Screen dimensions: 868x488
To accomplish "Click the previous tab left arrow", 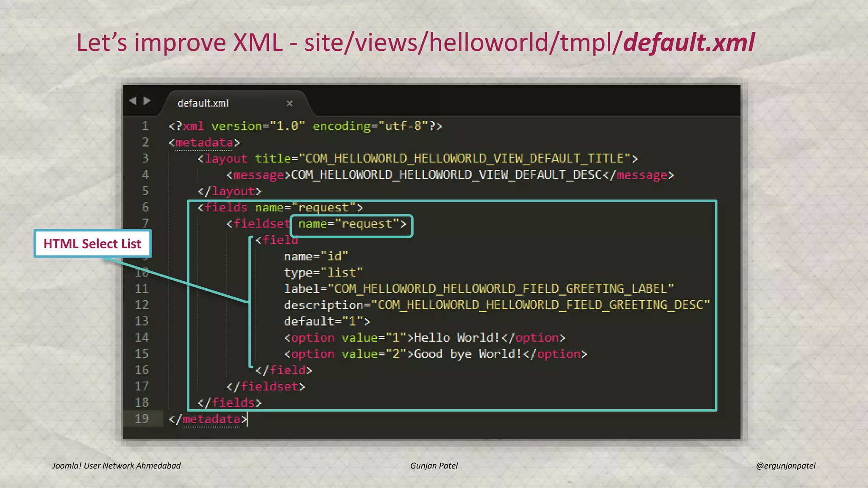I will click(133, 101).
